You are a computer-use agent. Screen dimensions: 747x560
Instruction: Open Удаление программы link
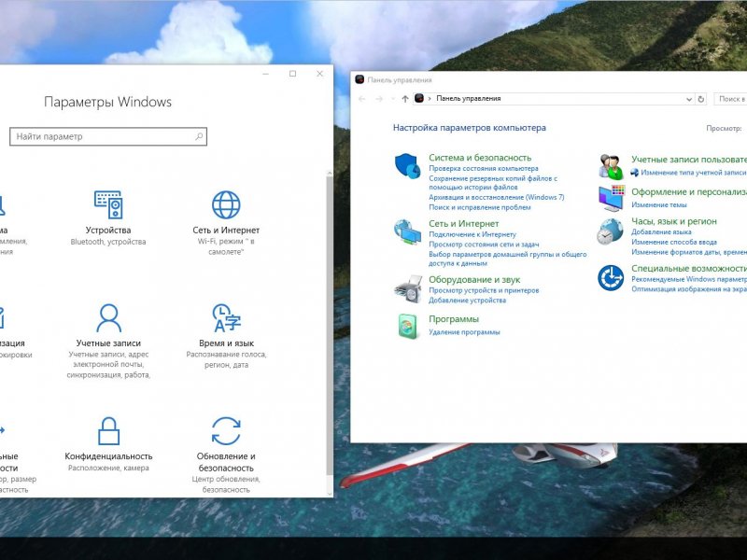464,332
